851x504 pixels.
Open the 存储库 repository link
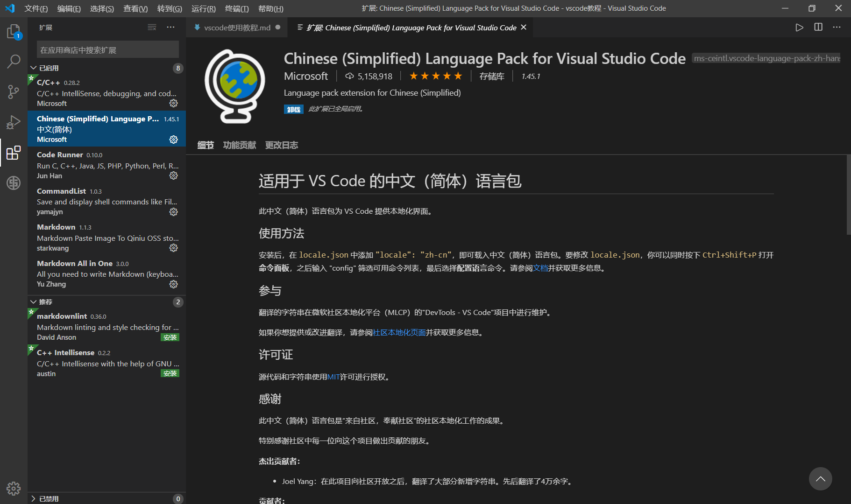coord(492,76)
